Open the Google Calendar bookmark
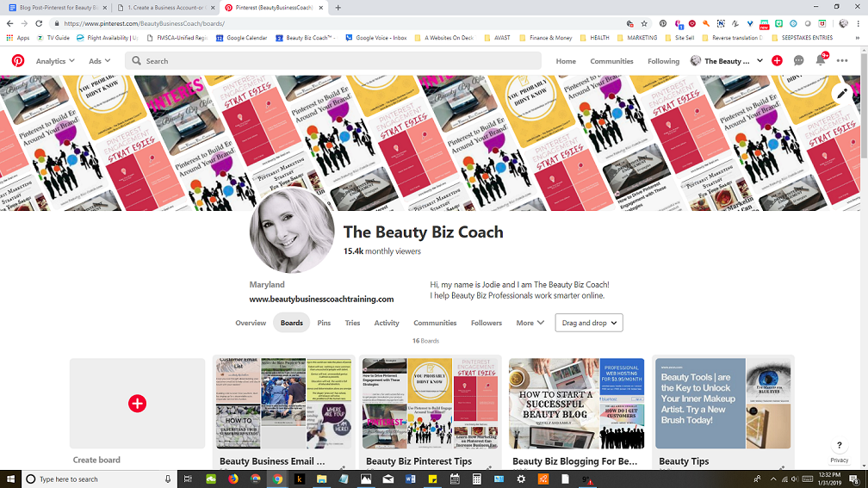The image size is (868, 488). (x=241, y=38)
